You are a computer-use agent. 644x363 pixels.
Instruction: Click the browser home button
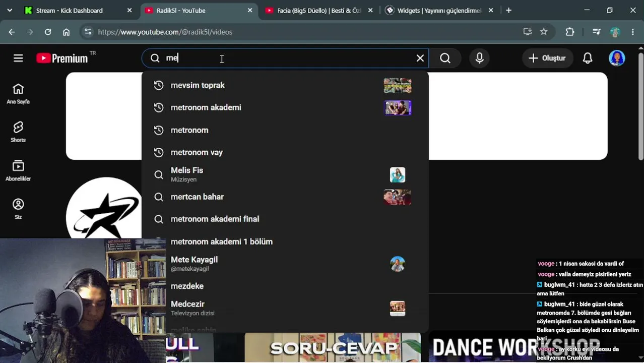click(x=66, y=32)
